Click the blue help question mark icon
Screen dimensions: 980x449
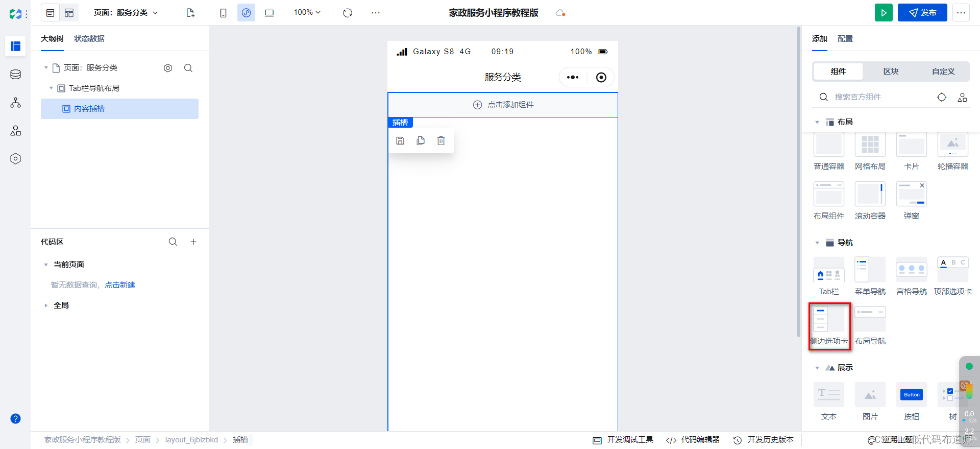[15, 418]
